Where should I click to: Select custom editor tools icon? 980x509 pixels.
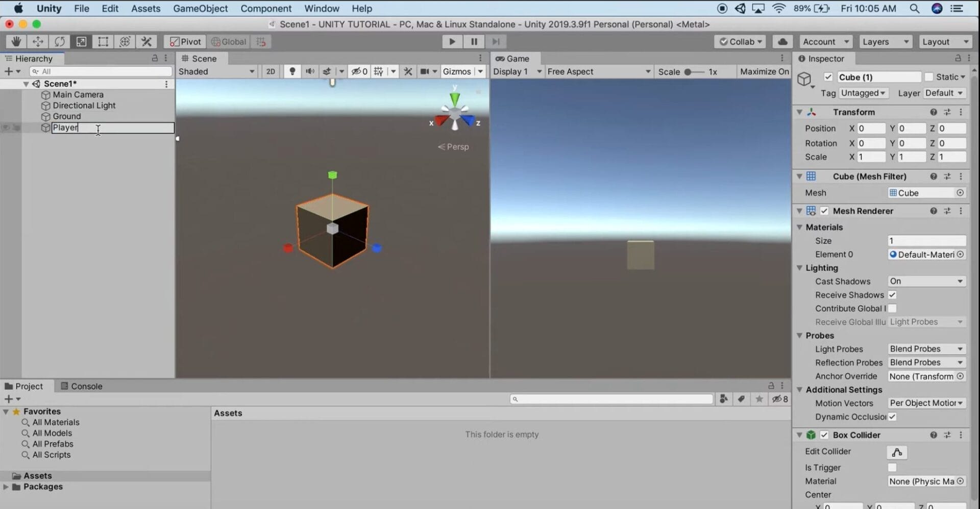click(x=146, y=42)
